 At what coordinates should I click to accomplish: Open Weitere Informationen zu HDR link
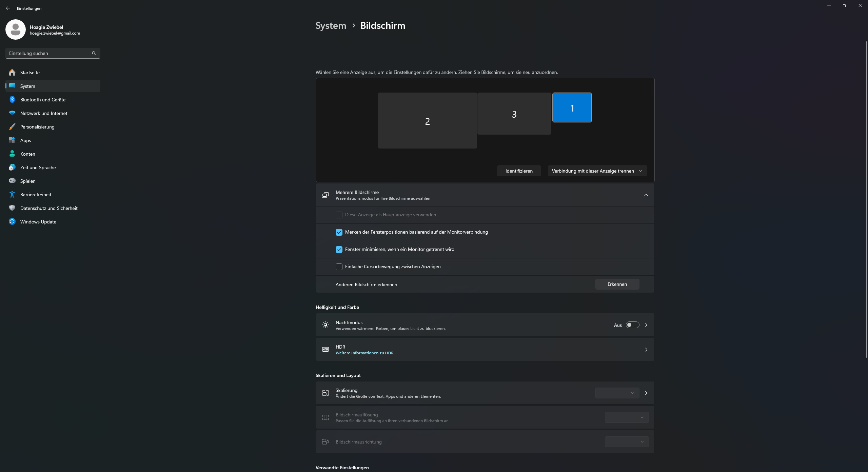coord(364,353)
